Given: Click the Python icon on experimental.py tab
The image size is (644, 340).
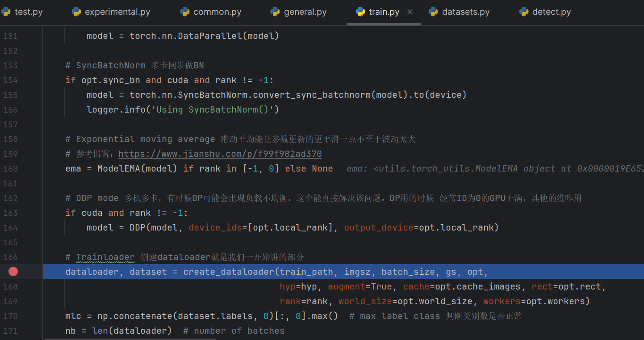Looking at the screenshot, I should [76, 12].
